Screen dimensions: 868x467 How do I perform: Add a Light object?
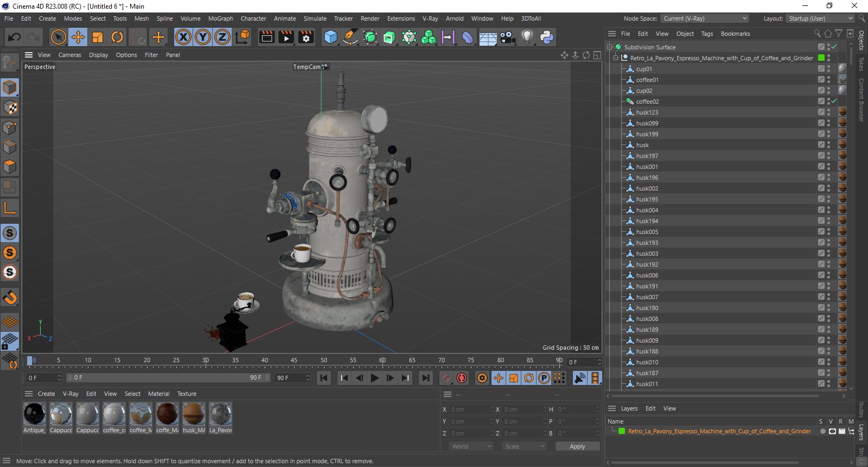527,37
